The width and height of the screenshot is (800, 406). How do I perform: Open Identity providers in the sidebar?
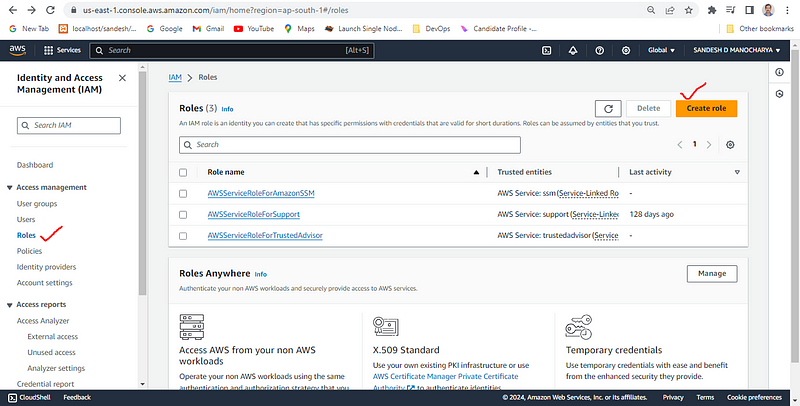tap(46, 267)
